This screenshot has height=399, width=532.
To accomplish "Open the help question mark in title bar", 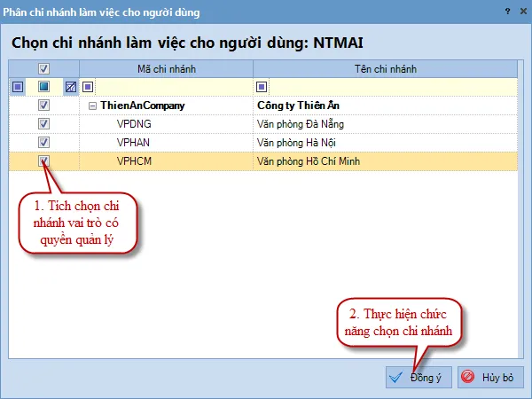I will click(x=507, y=12).
